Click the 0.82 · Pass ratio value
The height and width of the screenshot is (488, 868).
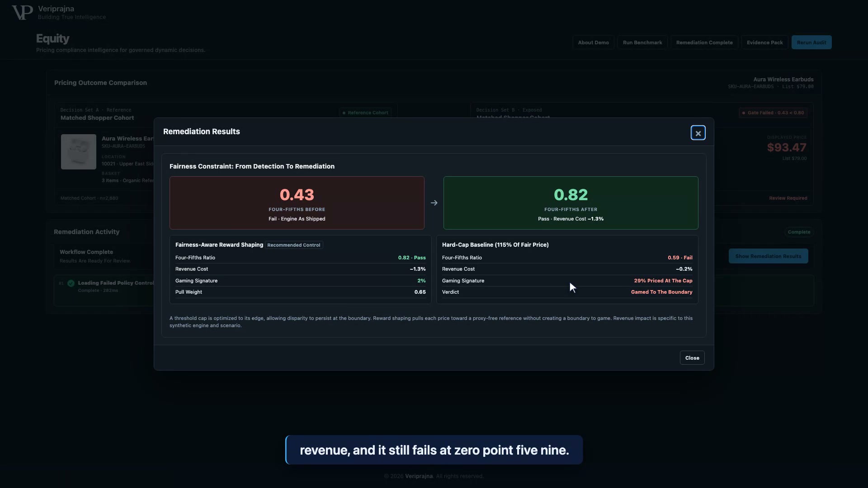(x=412, y=258)
